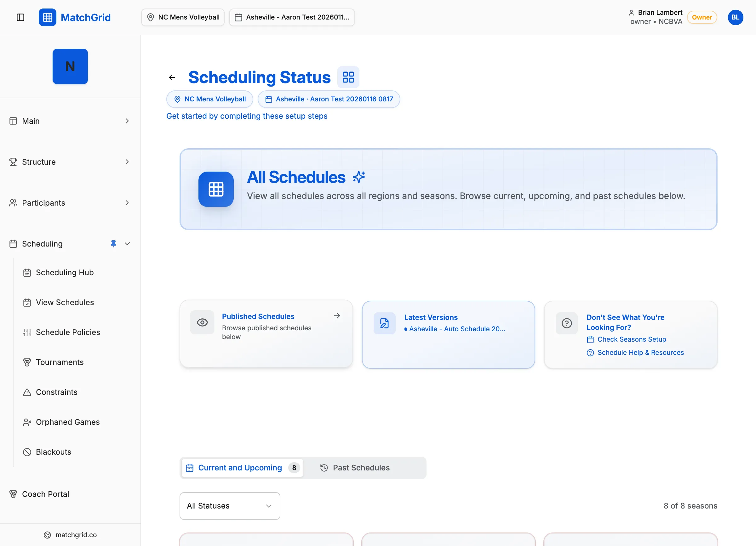Open the Coach Portal
The image size is (756, 546).
coord(45,494)
